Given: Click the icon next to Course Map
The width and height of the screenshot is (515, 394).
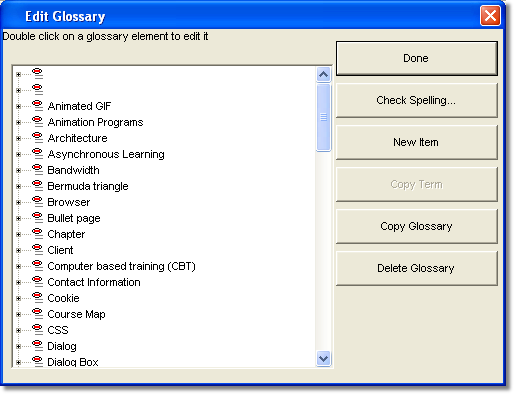Looking at the screenshot, I should [37, 313].
